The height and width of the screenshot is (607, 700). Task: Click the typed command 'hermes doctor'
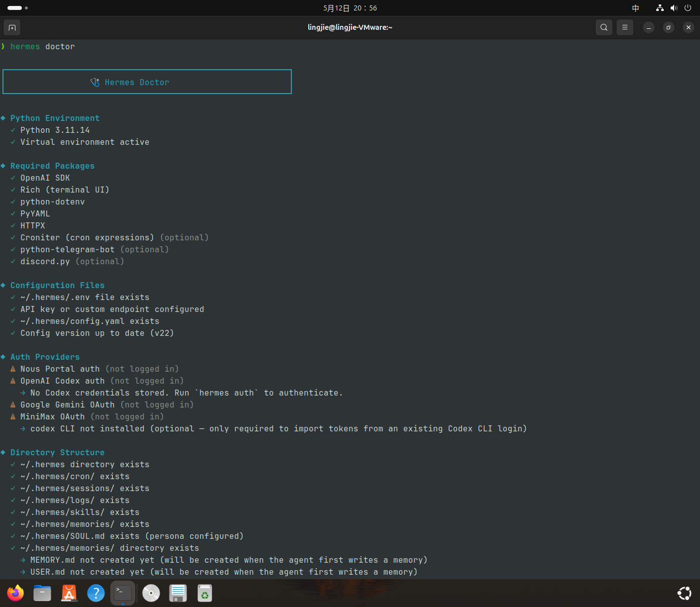pos(43,47)
